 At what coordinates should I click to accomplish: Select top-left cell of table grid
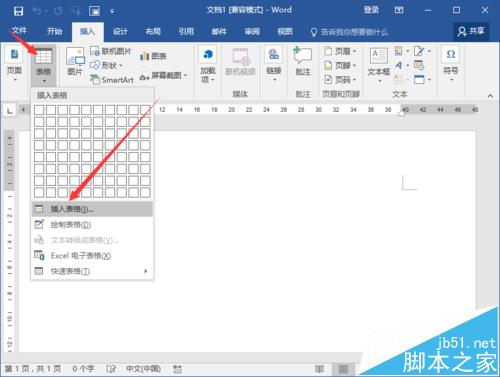click(39, 110)
